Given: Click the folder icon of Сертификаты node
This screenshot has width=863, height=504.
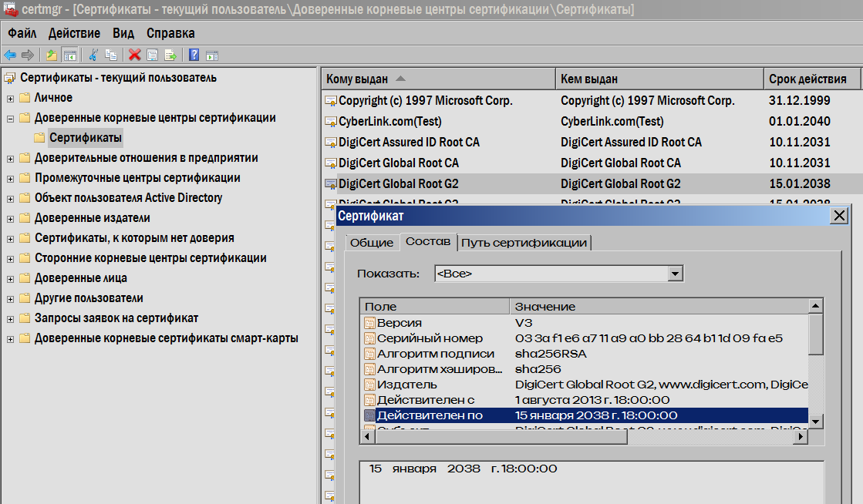Looking at the screenshot, I should (39, 137).
